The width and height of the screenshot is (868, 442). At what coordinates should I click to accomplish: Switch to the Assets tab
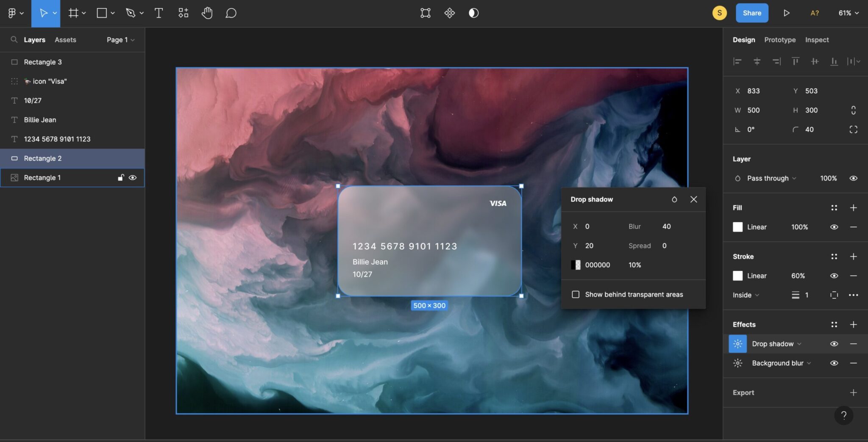coord(65,39)
